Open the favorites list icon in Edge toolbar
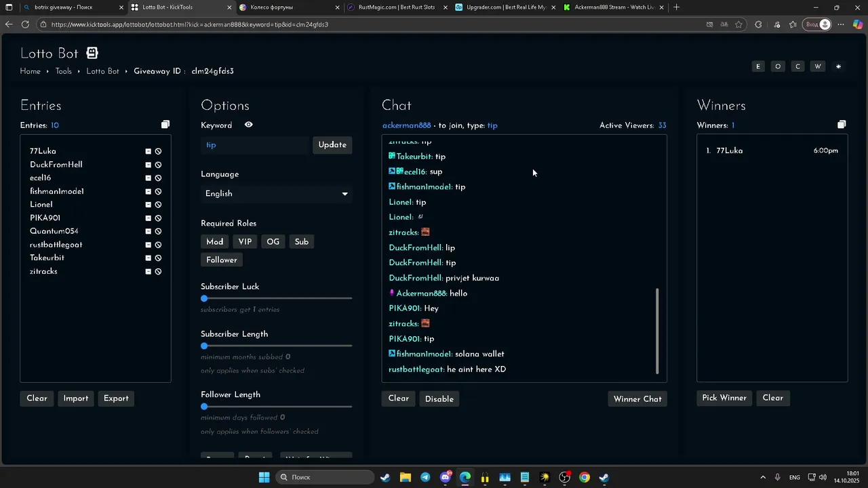 793,24
